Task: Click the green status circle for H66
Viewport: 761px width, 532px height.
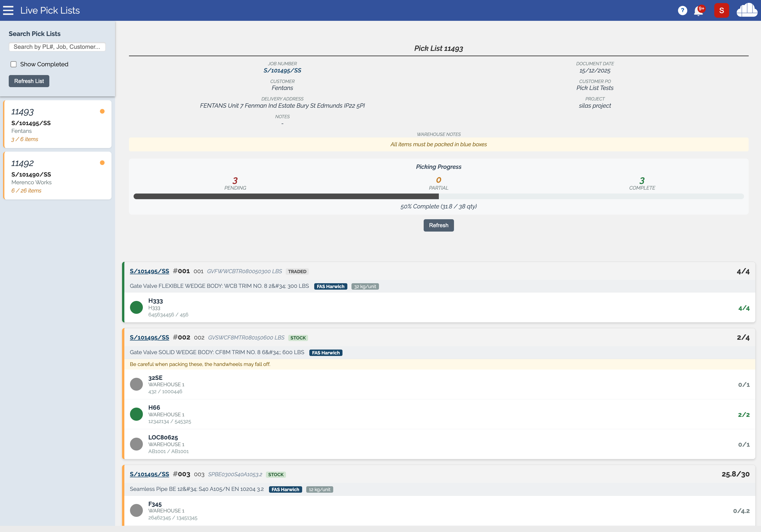Action: coord(136,414)
